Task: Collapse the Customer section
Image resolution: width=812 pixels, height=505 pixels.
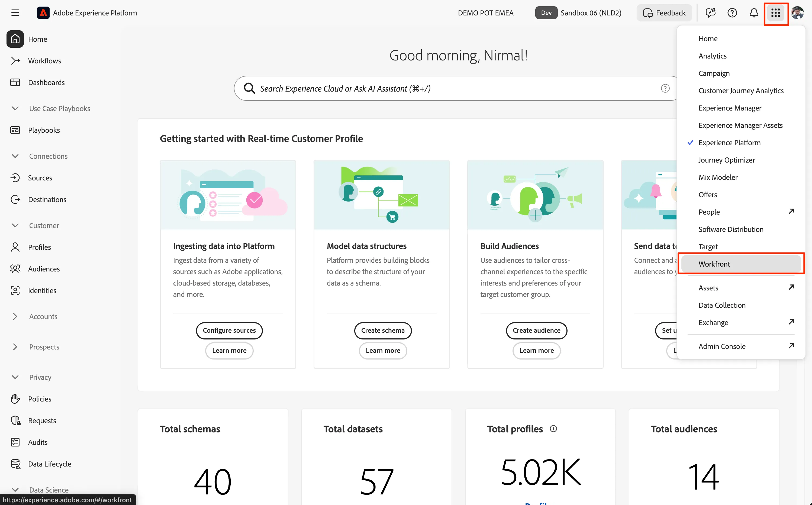Action: [15, 225]
